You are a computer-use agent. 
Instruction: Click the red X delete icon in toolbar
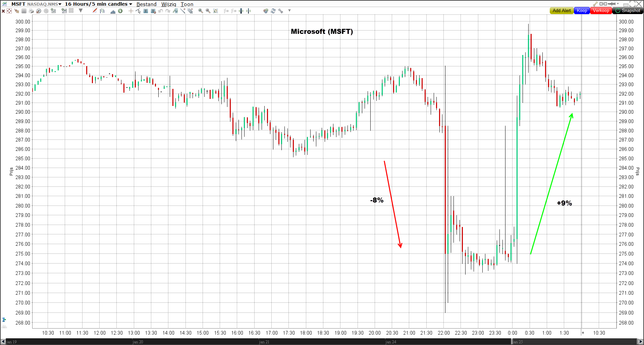coord(3,11)
